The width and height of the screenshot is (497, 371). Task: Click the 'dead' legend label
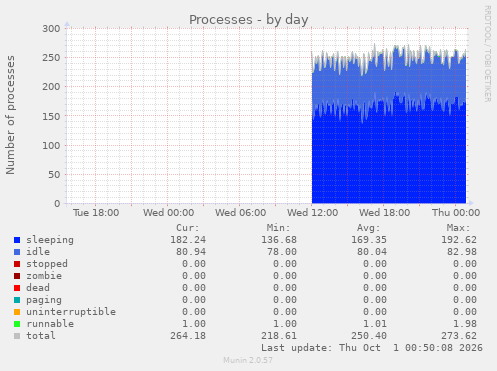tap(38, 288)
